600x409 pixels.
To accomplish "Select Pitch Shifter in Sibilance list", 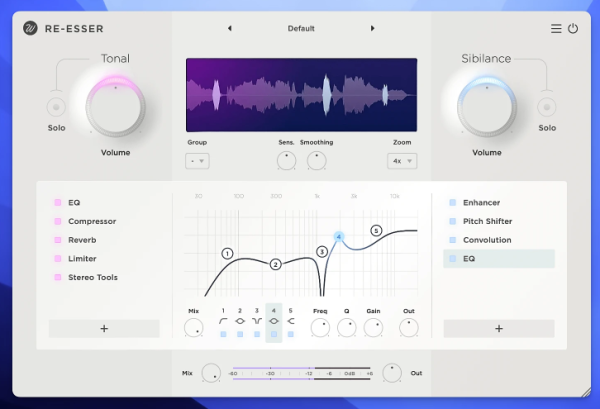I will pyautogui.click(x=487, y=221).
